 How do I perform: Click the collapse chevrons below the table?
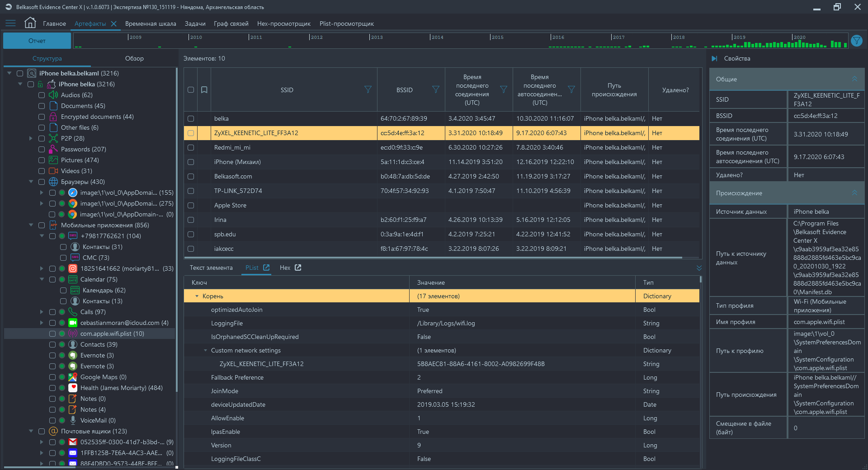[x=699, y=268]
